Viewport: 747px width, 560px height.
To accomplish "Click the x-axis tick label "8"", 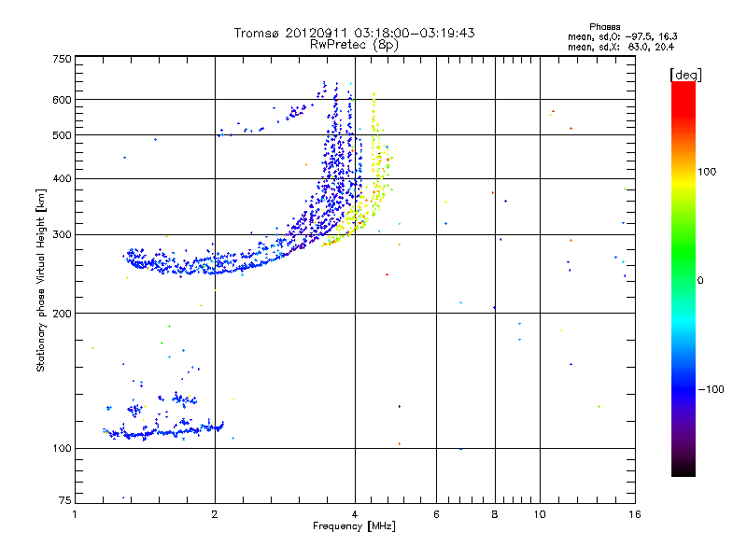I will 495,514.
